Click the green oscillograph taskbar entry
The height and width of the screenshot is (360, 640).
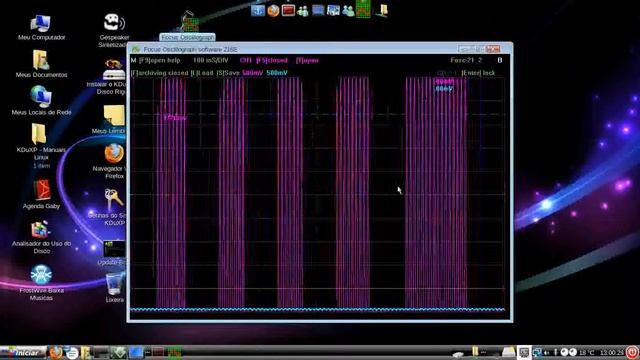[174, 352]
